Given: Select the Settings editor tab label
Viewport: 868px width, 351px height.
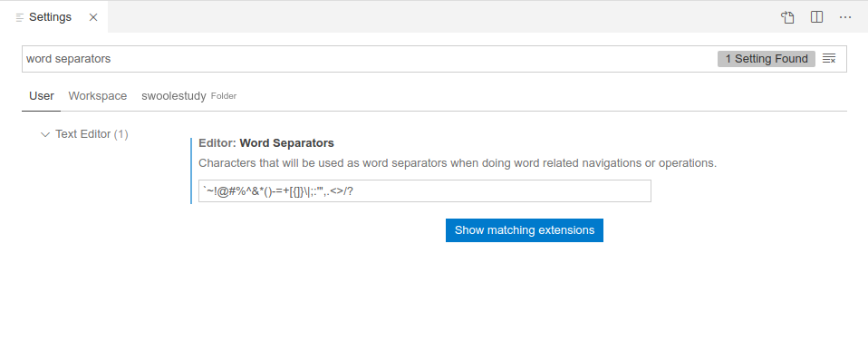Looking at the screenshot, I should coord(50,17).
